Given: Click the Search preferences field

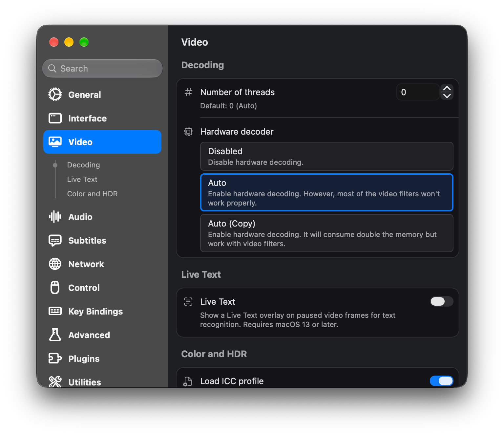Looking at the screenshot, I should (102, 68).
